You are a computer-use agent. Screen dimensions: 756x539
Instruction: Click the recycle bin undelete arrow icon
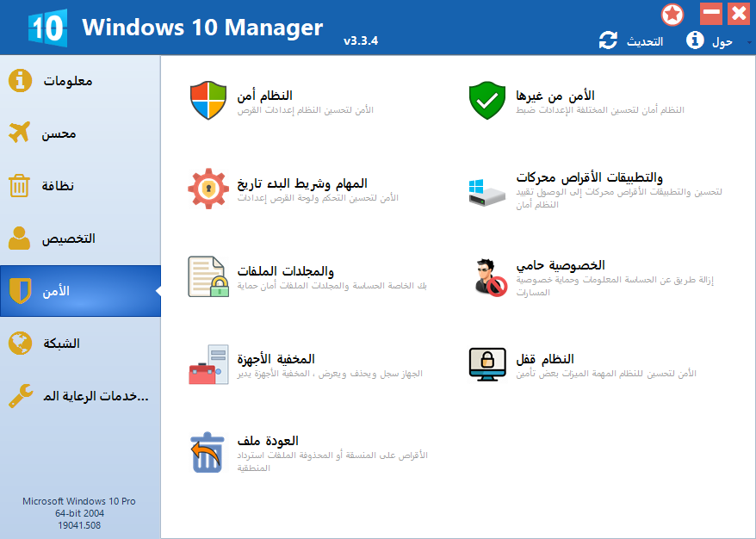click(x=208, y=452)
